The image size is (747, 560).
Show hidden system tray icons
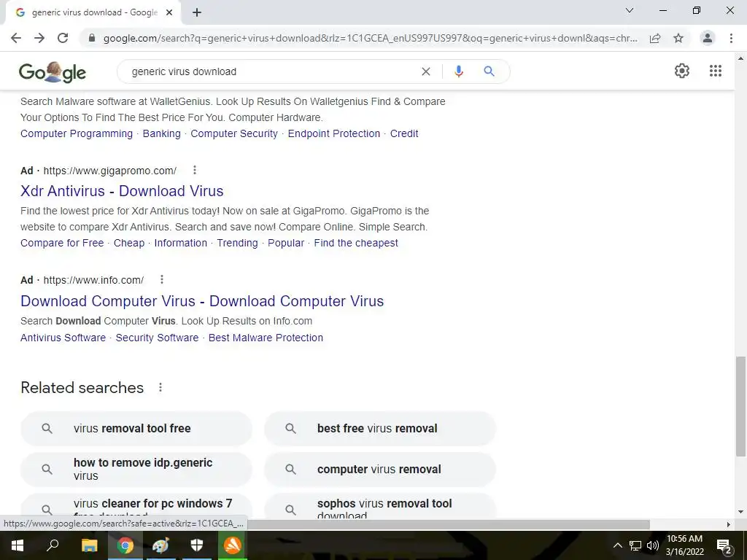tap(617, 545)
